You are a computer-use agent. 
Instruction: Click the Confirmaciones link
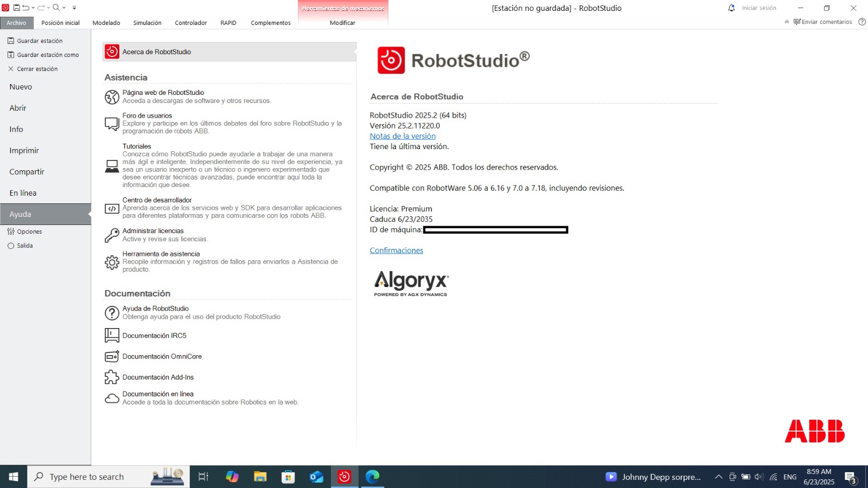396,251
